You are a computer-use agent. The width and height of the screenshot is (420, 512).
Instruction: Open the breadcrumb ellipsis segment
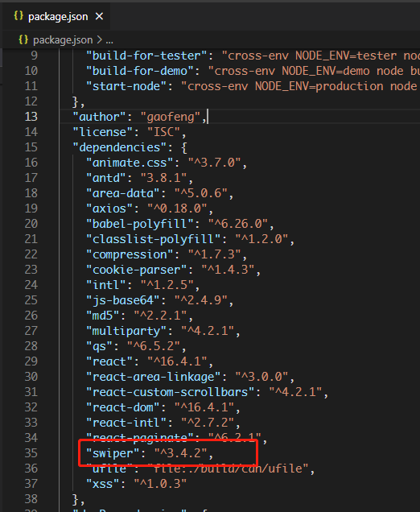[x=109, y=40]
